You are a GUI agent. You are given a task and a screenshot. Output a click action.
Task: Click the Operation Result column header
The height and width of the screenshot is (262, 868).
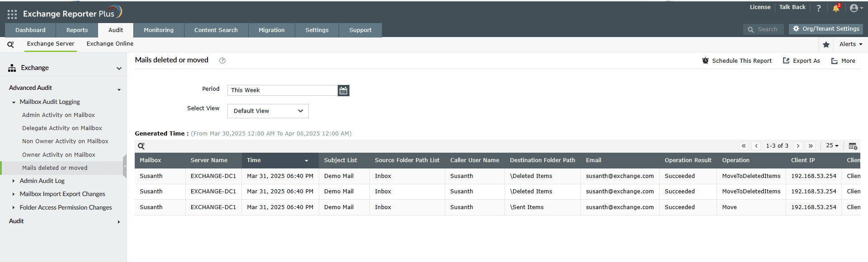[x=688, y=160]
